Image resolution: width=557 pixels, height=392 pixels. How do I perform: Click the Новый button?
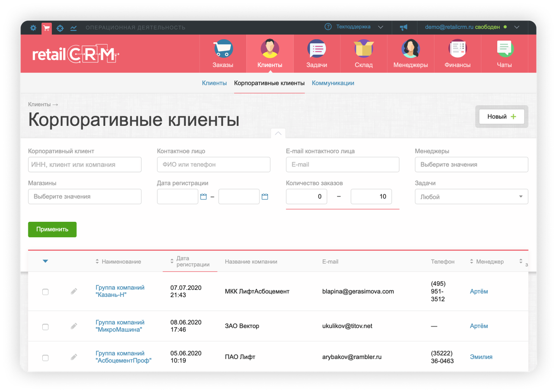[502, 117]
